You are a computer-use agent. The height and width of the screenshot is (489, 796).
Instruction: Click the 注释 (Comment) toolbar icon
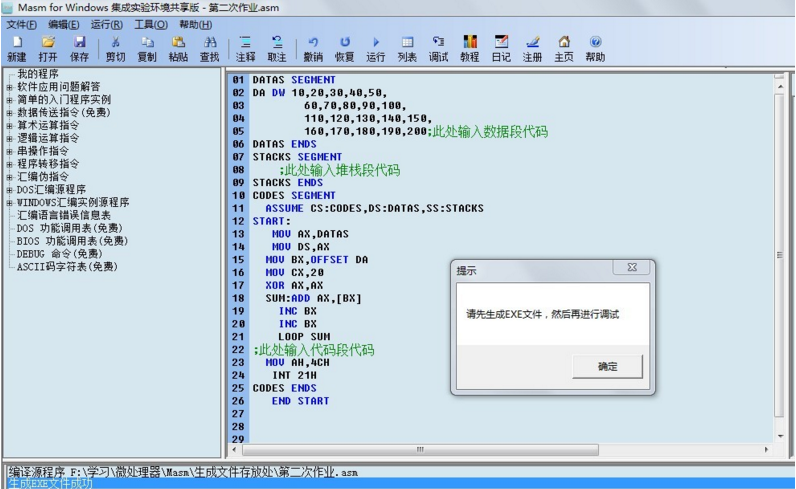[x=245, y=43]
